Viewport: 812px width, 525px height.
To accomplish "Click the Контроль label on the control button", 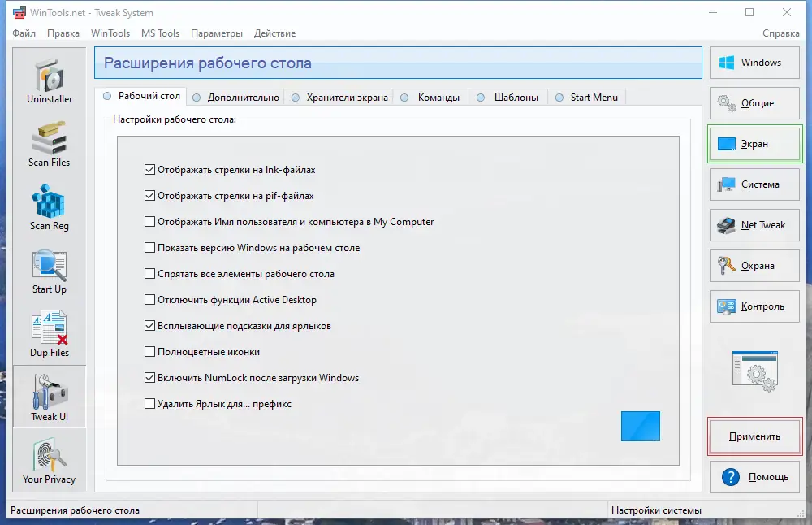I will 762,306.
